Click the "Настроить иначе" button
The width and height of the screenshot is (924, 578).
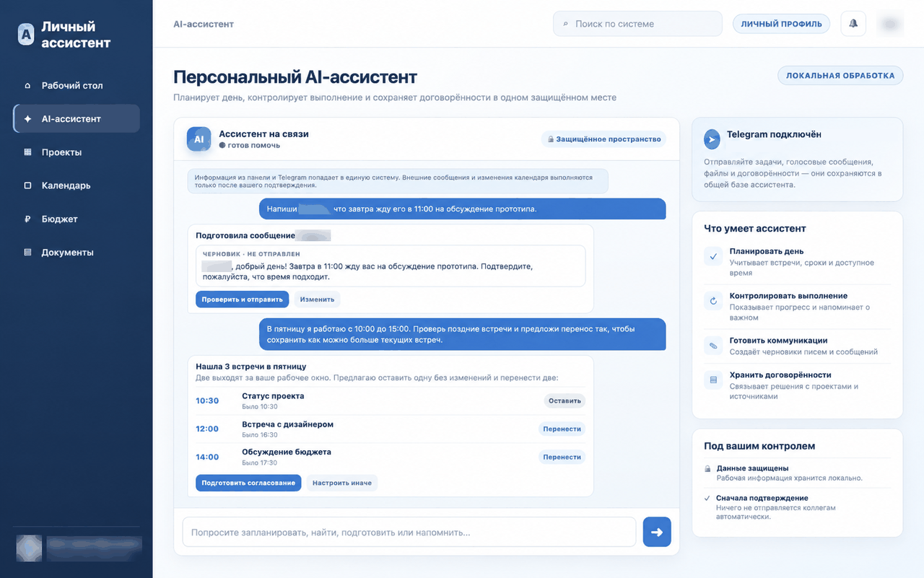[x=342, y=483]
